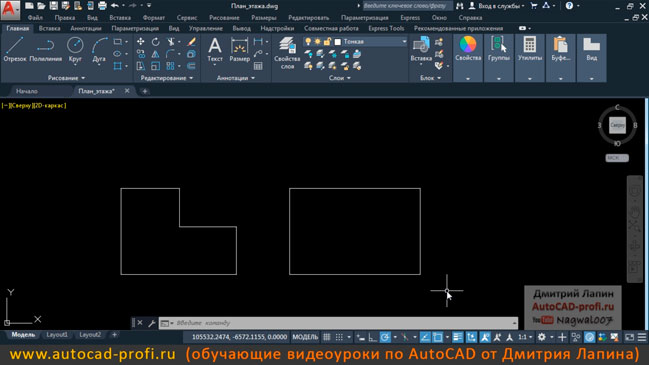This screenshot has width=649, height=365.
Task: Toggle snap mode in status bar
Action: click(x=339, y=337)
